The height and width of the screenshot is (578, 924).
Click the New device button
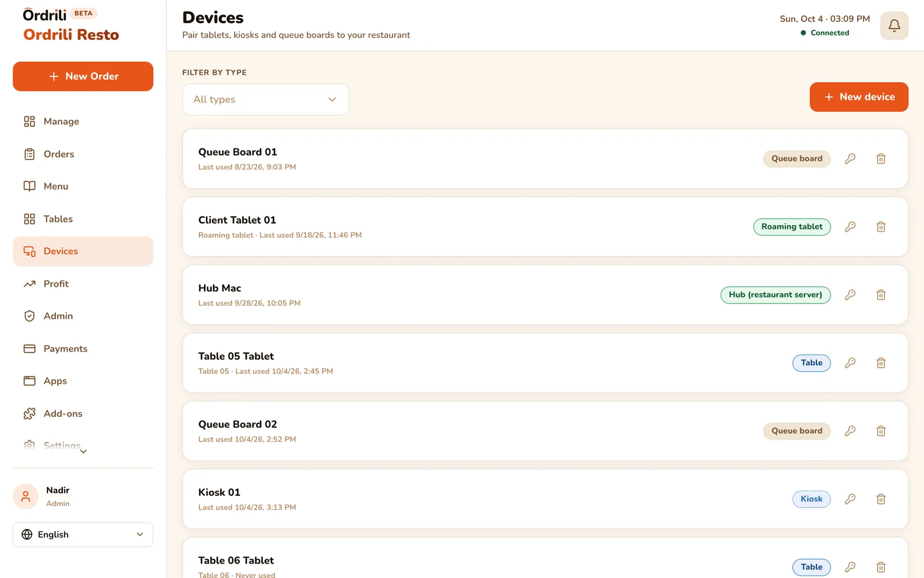859,97
